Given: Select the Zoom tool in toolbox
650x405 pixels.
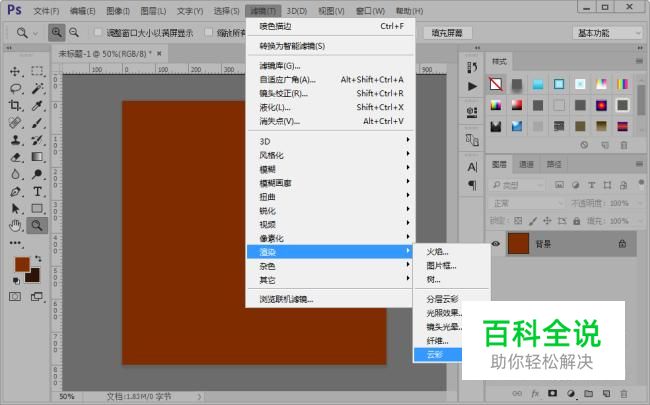Looking at the screenshot, I should (37, 226).
